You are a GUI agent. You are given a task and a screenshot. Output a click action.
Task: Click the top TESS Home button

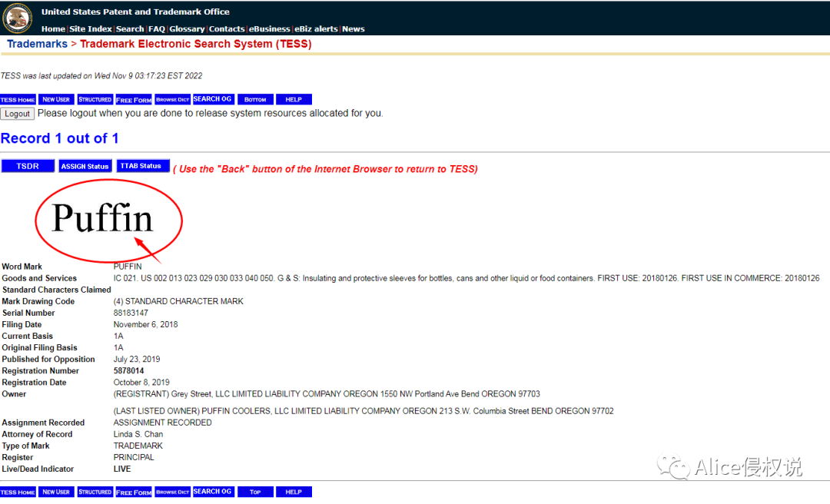(x=18, y=100)
